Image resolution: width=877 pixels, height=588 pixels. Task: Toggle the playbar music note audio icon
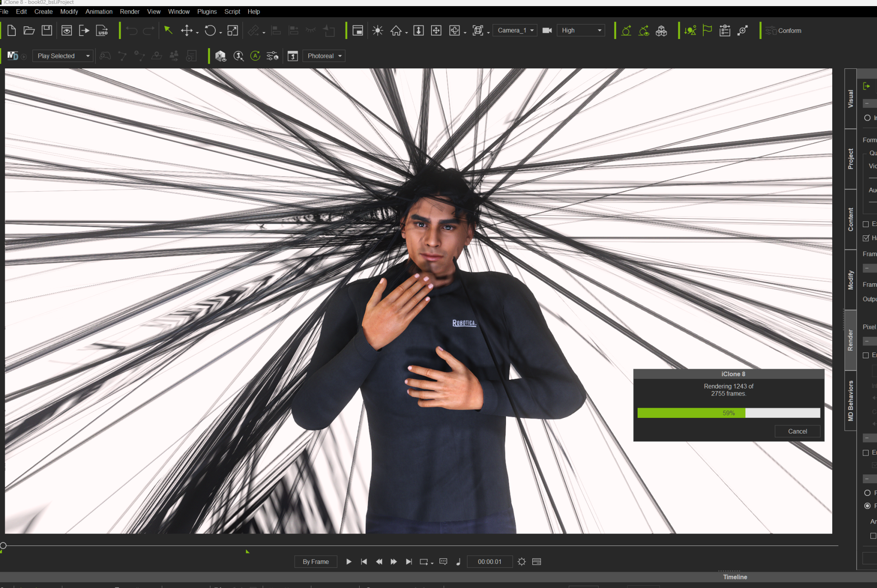pyautogui.click(x=459, y=562)
